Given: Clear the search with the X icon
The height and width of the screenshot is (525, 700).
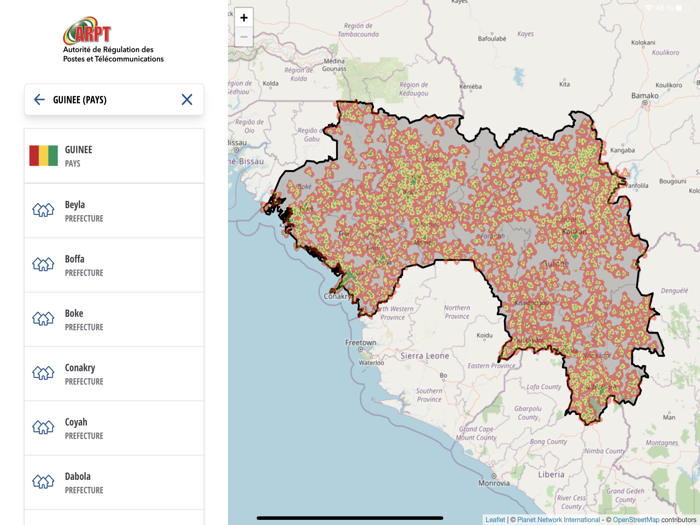Looking at the screenshot, I should 187,100.
